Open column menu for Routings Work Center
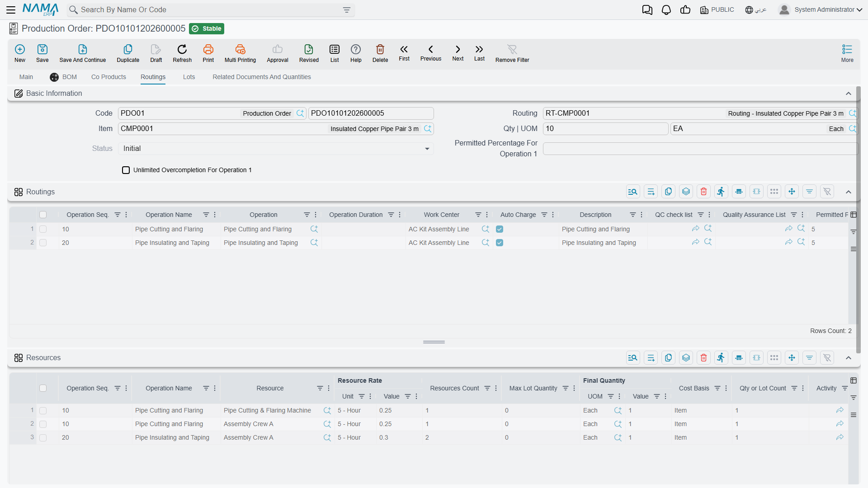 [487, 215]
